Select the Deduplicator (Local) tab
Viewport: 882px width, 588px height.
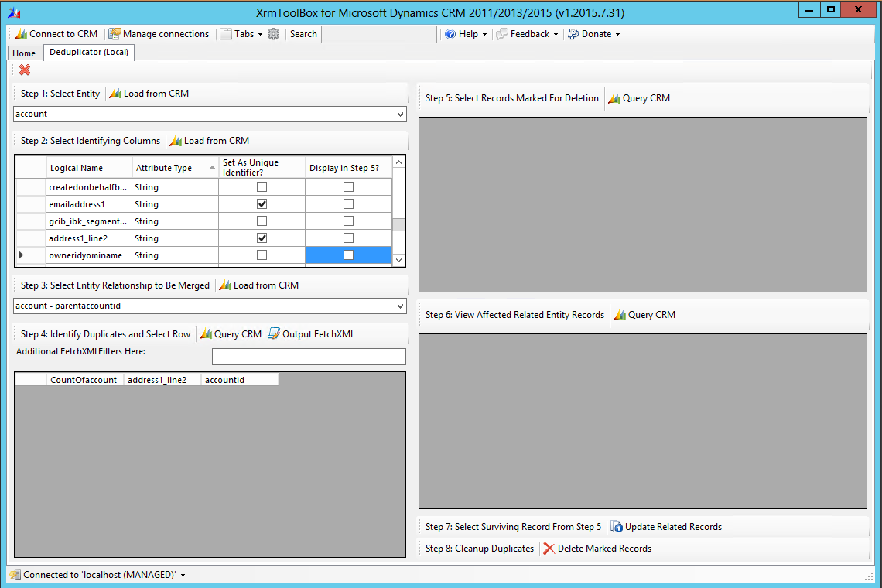89,52
